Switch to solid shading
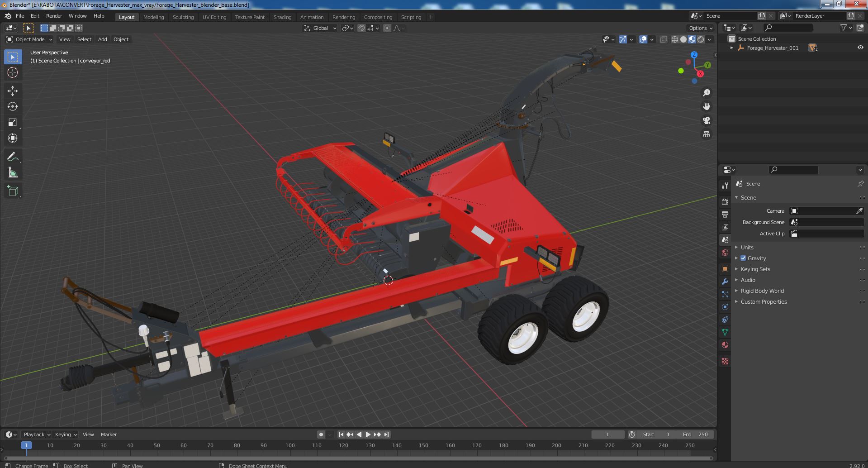 (x=683, y=39)
